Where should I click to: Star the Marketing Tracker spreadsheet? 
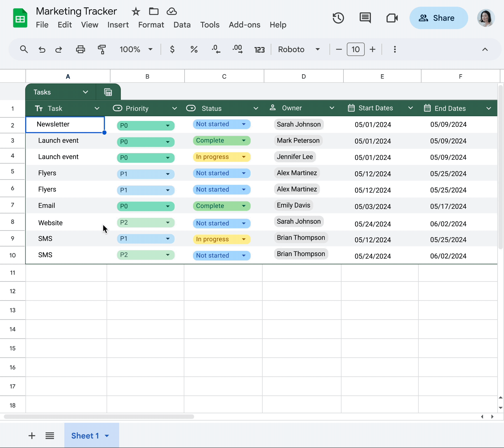pyautogui.click(x=135, y=11)
